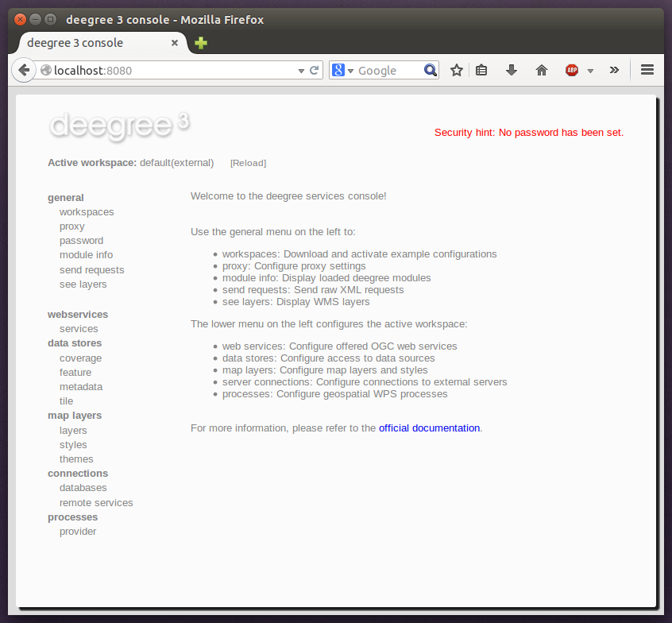Open a new tab with the green plus
The width and height of the screenshot is (672, 623).
point(199,43)
